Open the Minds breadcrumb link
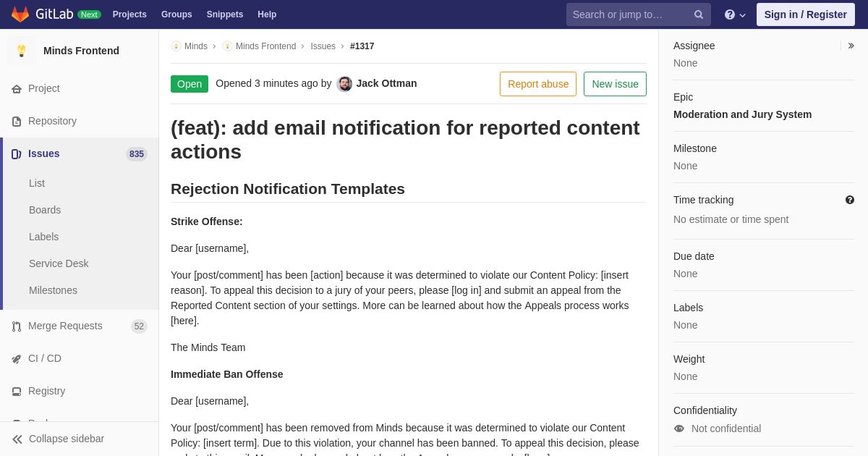Image resolution: width=868 pixels, height=456 pixels. click(x=196, y=46)
